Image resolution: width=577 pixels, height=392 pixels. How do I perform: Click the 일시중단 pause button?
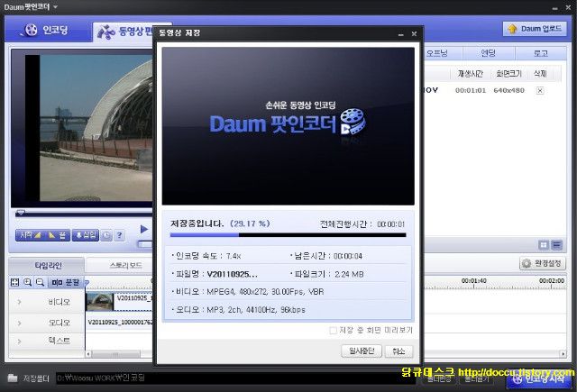click(x=362, y=351)
